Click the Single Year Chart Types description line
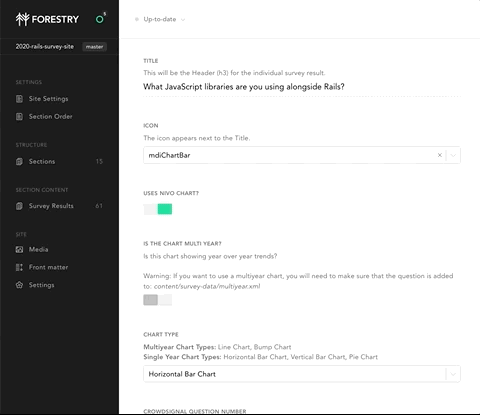Screen dimensions: 480x415 (x=260, y=357)
